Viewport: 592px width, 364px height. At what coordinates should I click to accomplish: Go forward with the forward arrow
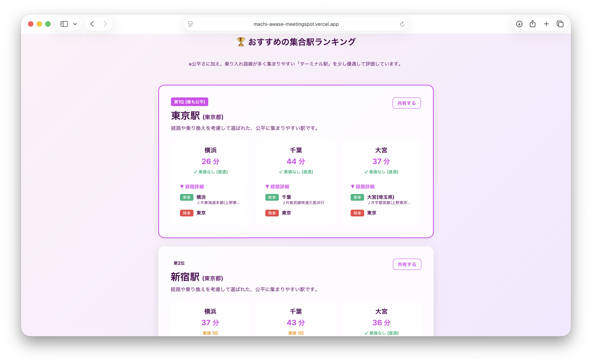click(x=105, y=24)
